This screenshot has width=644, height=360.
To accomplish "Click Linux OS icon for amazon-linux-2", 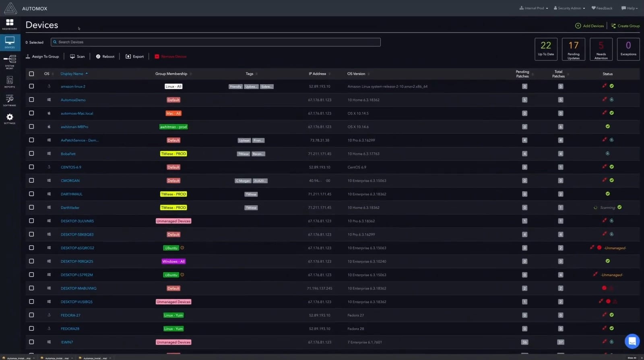I will click(x=49, y=86).
